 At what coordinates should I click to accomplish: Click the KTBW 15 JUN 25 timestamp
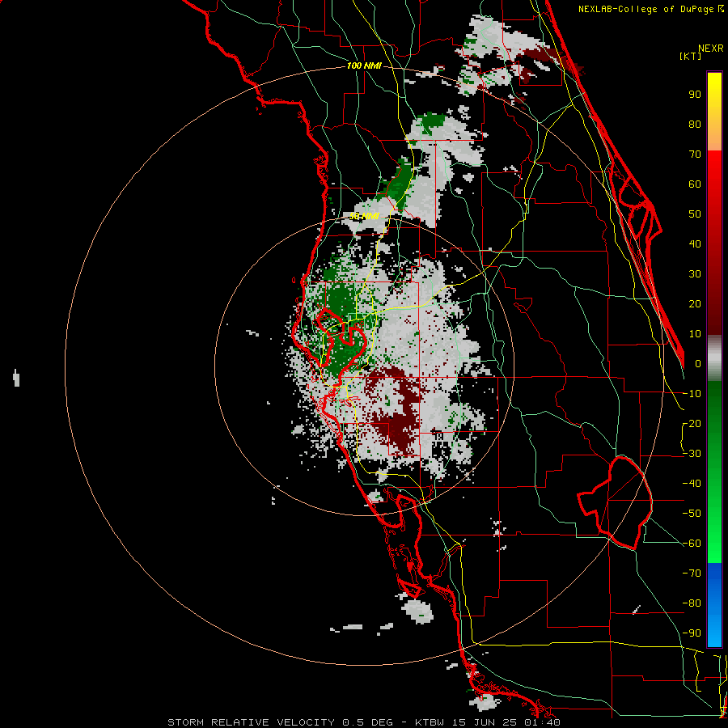coord(488,722)
